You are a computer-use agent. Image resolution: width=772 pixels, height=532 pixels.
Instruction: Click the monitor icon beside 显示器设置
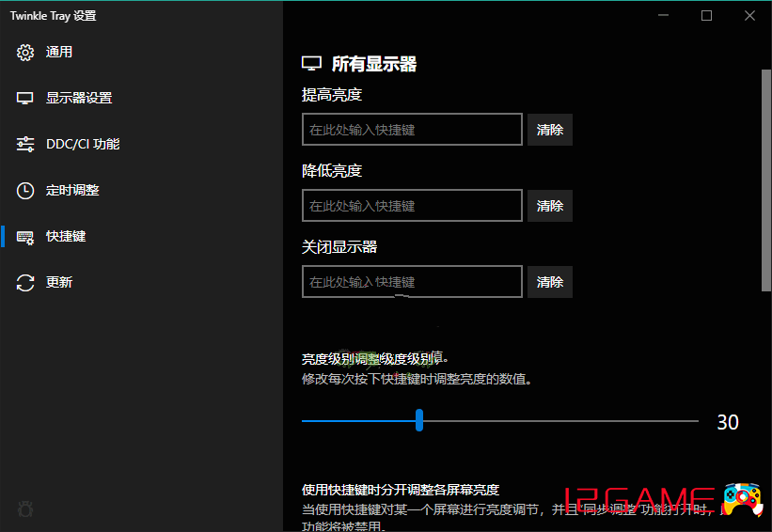pos(25,98)
